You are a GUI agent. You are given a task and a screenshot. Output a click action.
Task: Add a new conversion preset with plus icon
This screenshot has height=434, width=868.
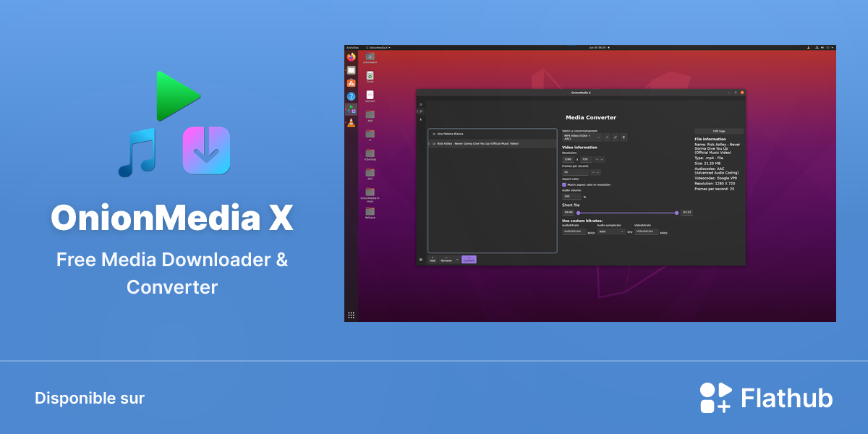(x=607, y=137)
